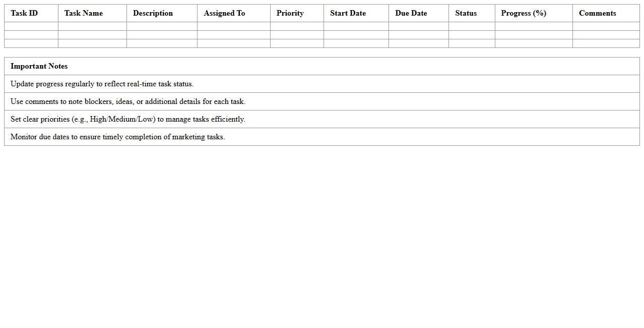Screen dimensions: 644x328
Task: Click first empty cell under Task ID
Action: coord(31,26)
